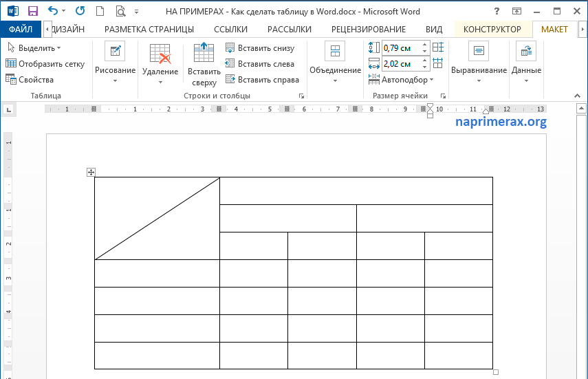Viewport: 588px width, 379px height.
Task: Click the distribute rows evenly icon
Action: pyautogui.click(x=438, y=47)
